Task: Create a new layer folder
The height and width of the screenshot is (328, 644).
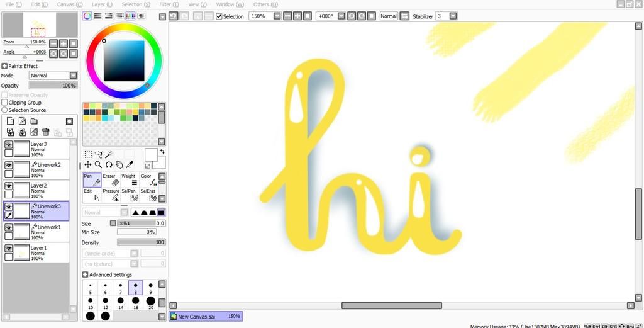Action: click(x=34, y=122)
